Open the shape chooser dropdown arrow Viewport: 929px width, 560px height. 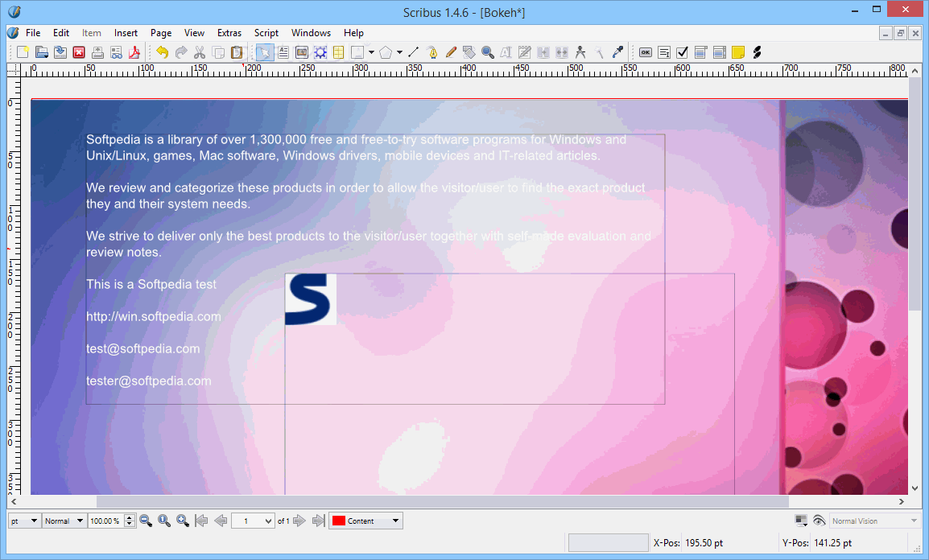click(371, 52)
